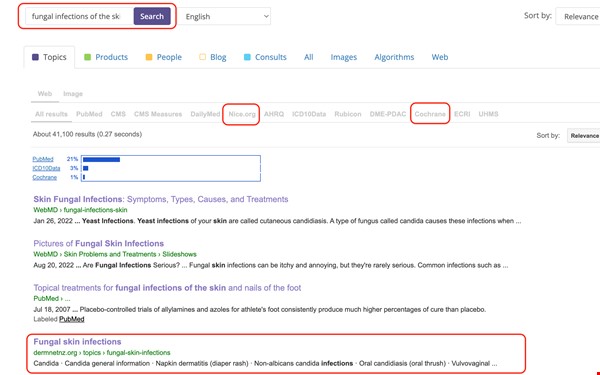Screen dimensions: 600x375
Task: Click the white square icon beside Blog
Action: click(x=202, y=57)
